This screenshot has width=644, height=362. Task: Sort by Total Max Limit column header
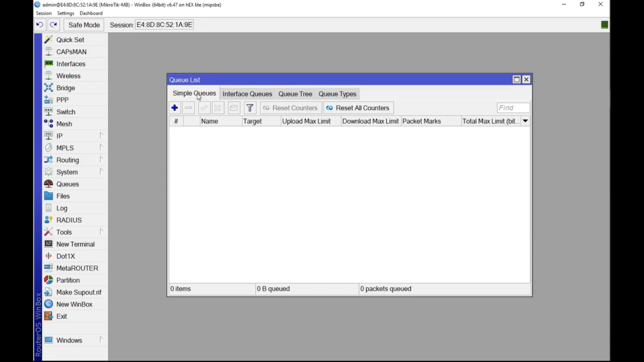pyautogui.click(x=491, y=121)
